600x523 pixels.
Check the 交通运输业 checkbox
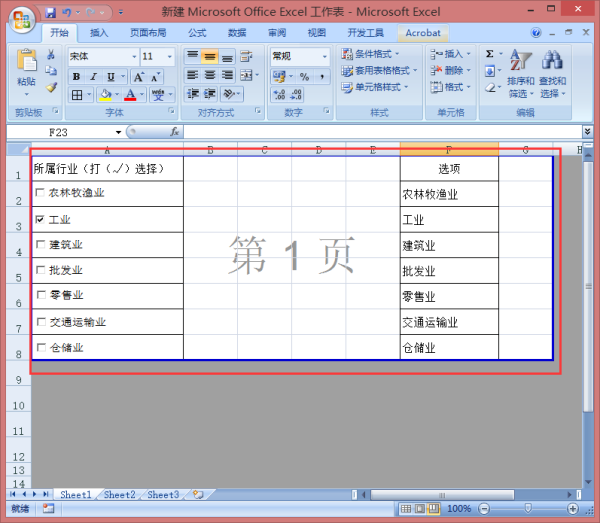click(41, 322)
